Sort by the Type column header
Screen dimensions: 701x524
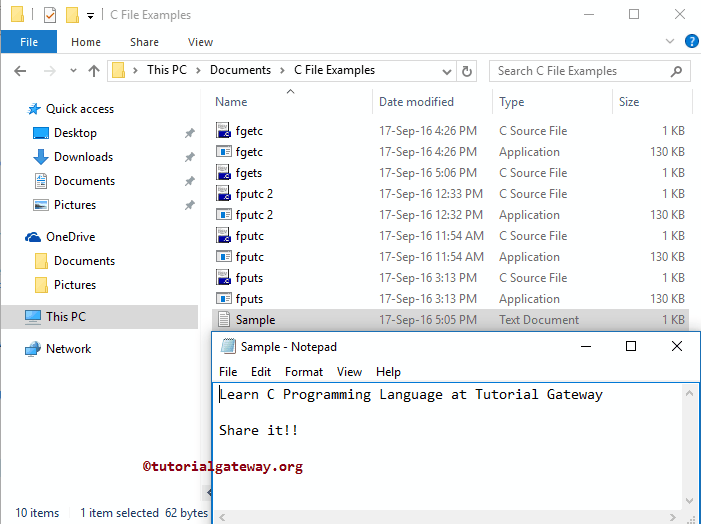click(511, 102)
